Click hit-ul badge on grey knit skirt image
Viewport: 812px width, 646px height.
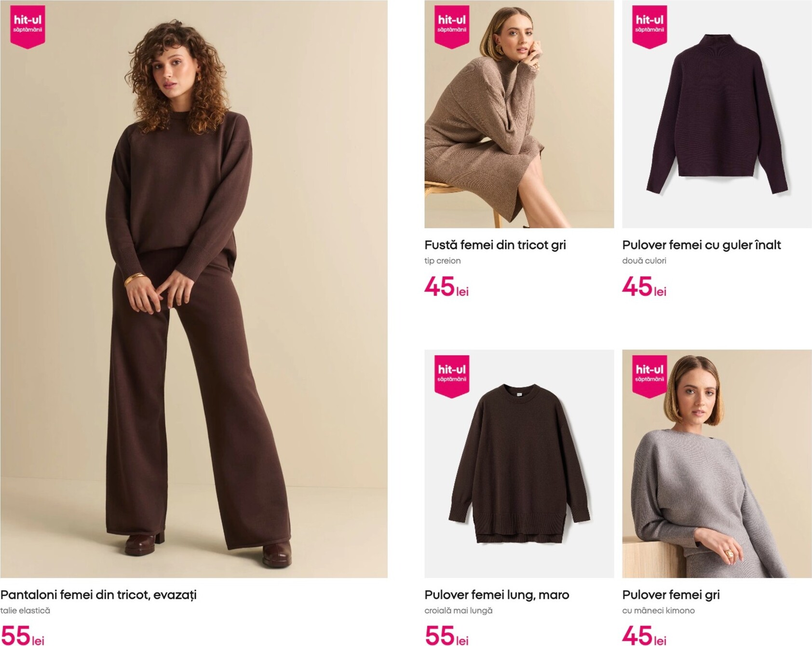tap(452, 27)
